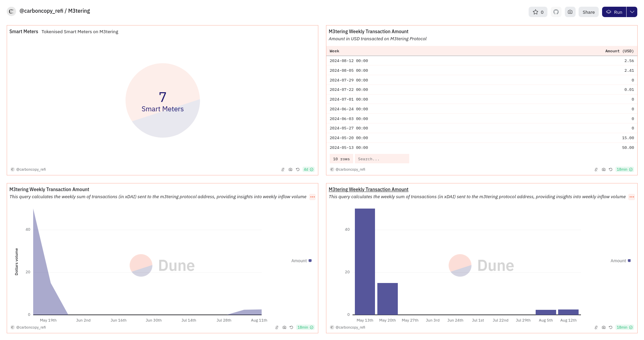Open @carboncopy_refi link under the bar chart

350,328
